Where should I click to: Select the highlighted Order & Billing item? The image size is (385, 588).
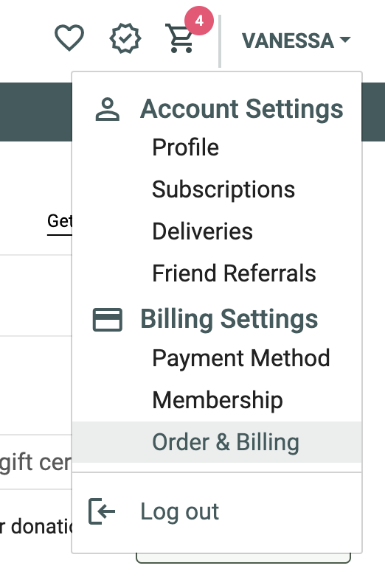[217, 442]
